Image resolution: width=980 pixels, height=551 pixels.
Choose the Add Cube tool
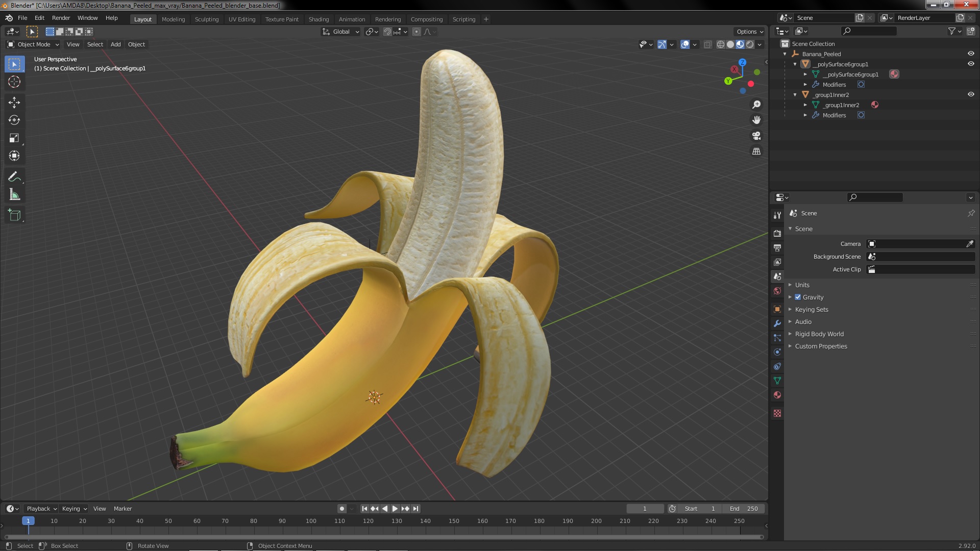tap(14, 215)
